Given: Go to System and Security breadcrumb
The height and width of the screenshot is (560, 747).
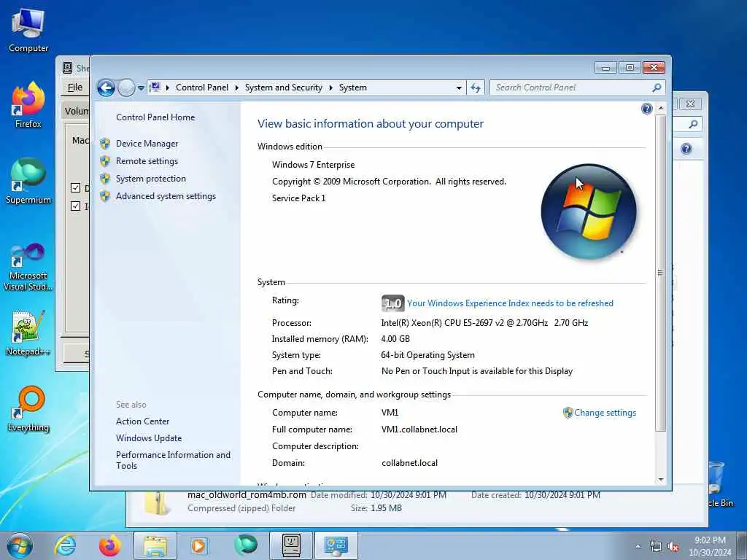Looking at the screenshot, I should coord(284,87).
